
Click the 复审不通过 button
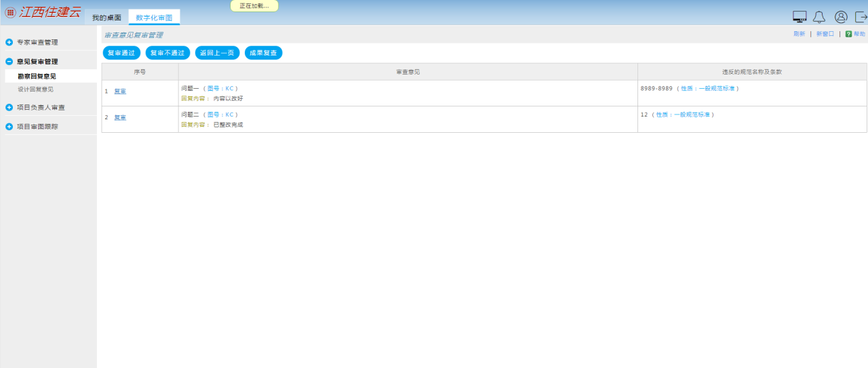pyautogui.click(x=167, y=53)
